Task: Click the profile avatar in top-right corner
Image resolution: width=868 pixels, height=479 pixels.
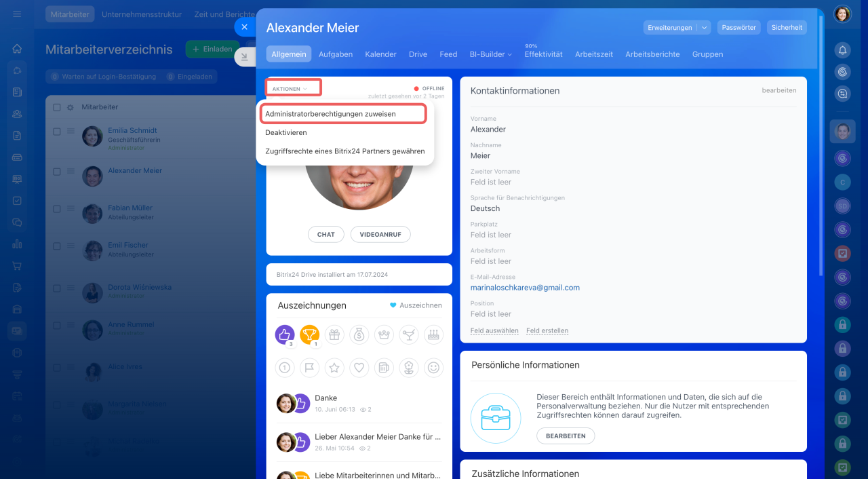Action: [x=842, y=14]
